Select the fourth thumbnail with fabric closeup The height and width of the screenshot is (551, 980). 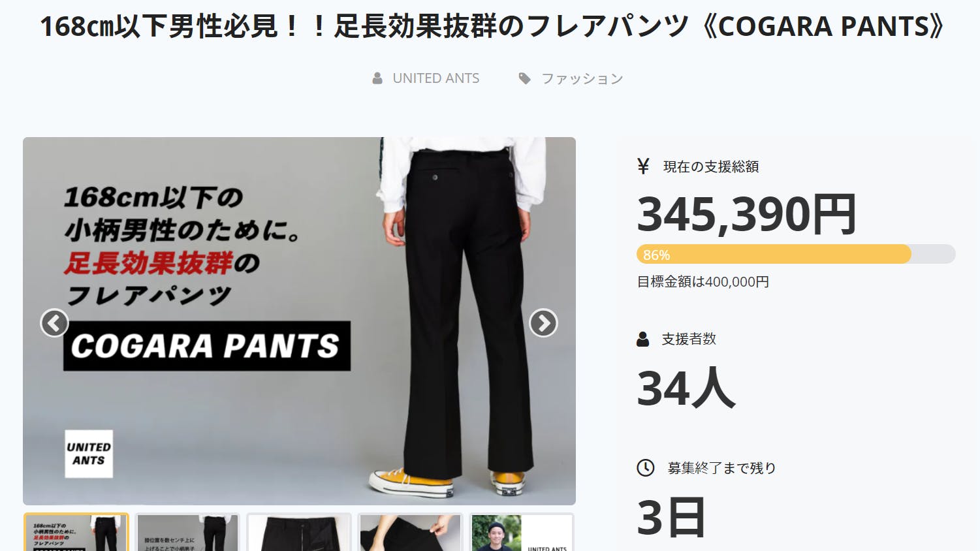[x=410, y=532]
